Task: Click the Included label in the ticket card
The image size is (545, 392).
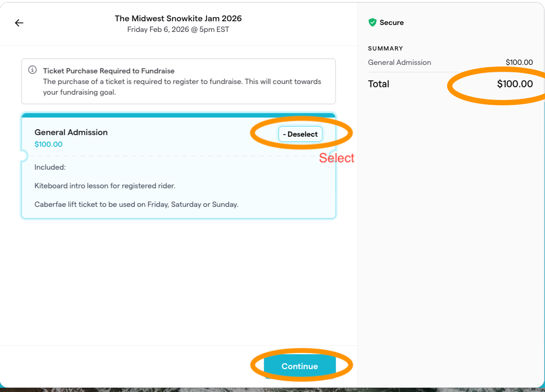Action: click(50, 168)
